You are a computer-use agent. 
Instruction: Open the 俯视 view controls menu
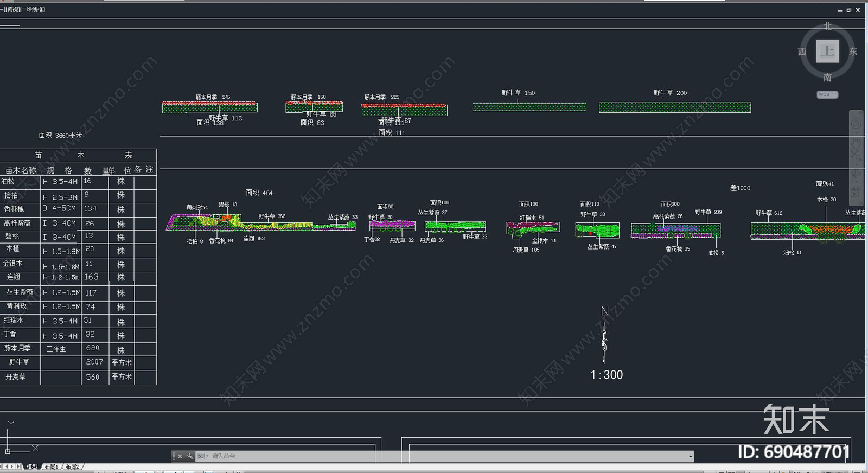(x=13, y=9)
